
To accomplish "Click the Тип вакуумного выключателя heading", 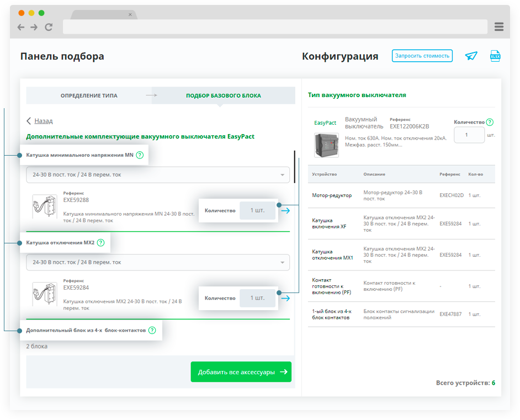I will pos(357,95).
